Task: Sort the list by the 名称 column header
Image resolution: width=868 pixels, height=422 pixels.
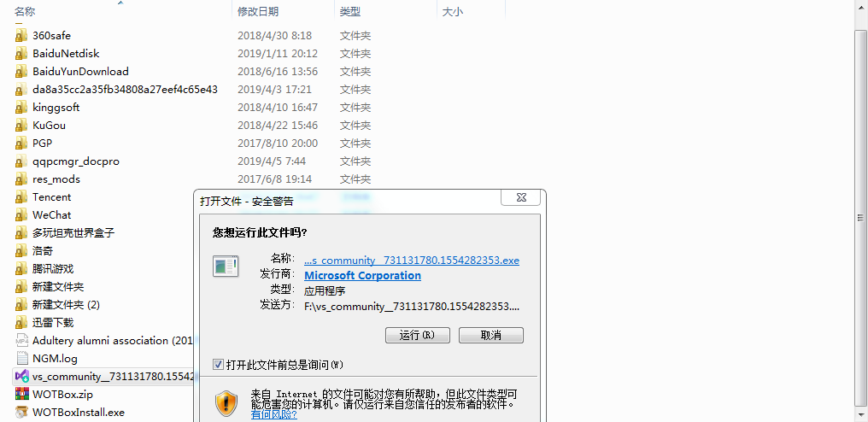Action: (26, 11)
